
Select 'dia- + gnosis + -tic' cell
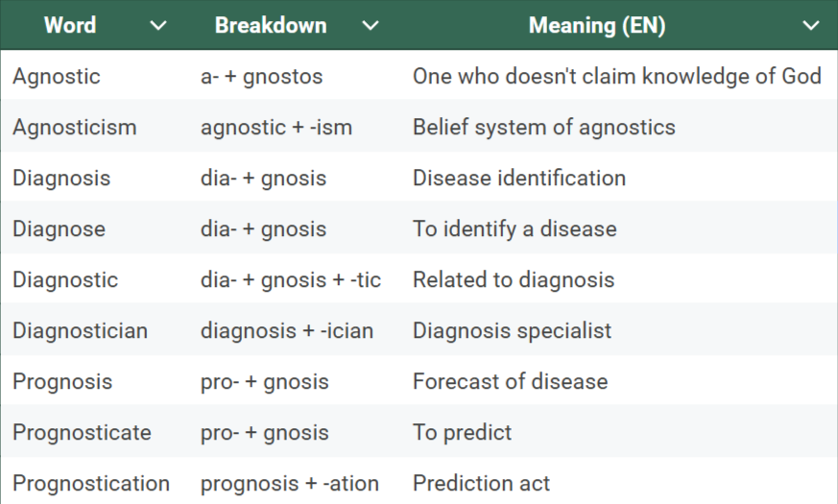291,279
